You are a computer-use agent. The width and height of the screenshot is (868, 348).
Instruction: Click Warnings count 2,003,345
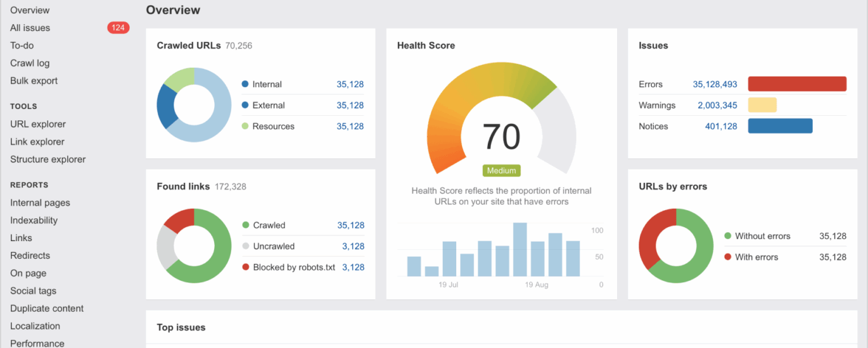717,105
